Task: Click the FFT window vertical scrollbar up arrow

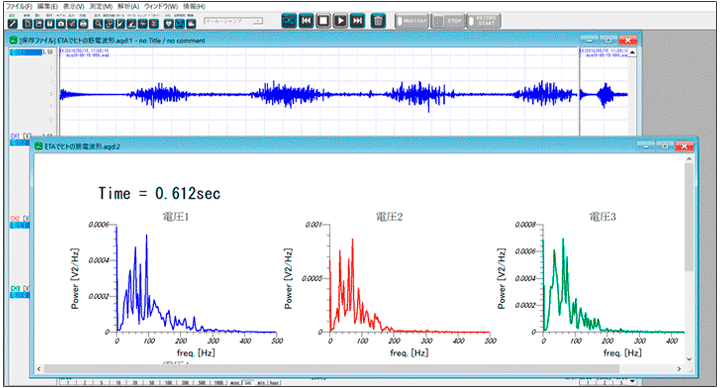Action: coord(689,159)
